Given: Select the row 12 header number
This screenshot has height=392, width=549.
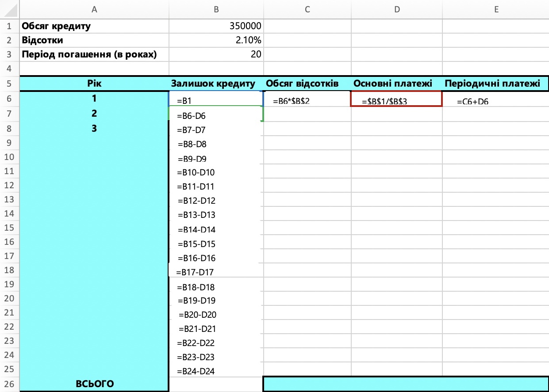Looking at the screenshot, I should [10, 186].
